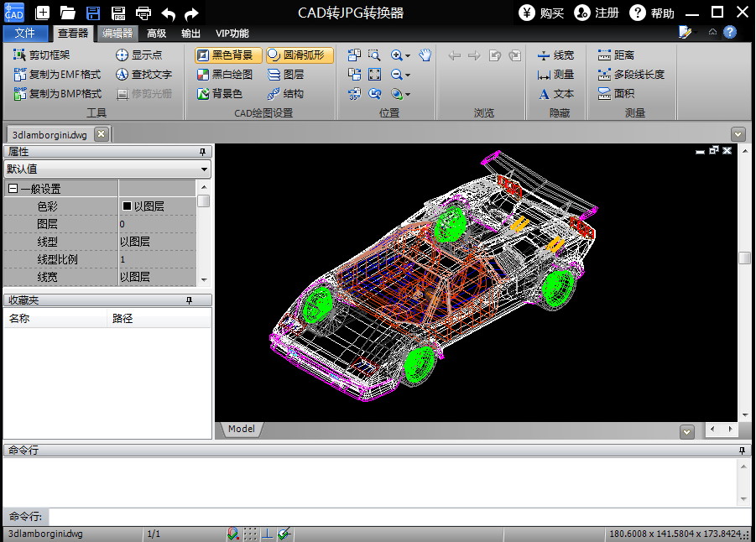Select the 剪切框架 clip frame tool
The width and height of the screenshot is (756, 542).
point(42,55)
